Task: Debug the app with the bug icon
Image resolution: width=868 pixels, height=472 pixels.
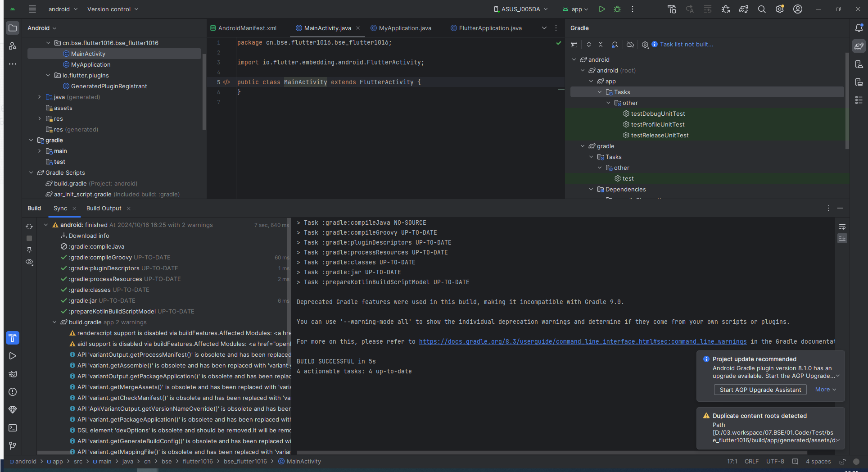Action: pyautogui.click(x=617, y=9)
